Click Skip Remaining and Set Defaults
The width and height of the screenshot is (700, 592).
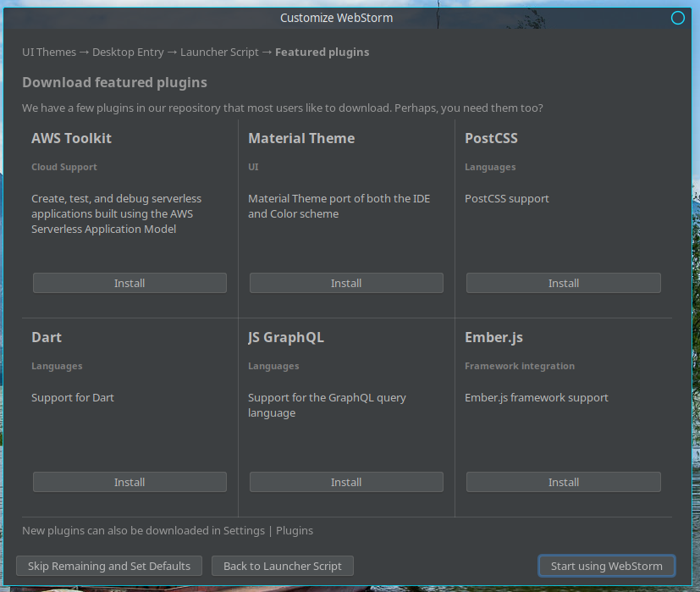pyautogui.click(x=109, y=566)
